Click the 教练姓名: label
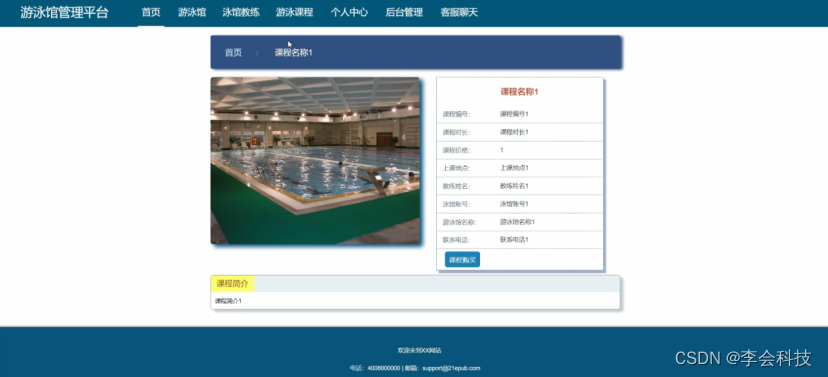 point(456,186)
